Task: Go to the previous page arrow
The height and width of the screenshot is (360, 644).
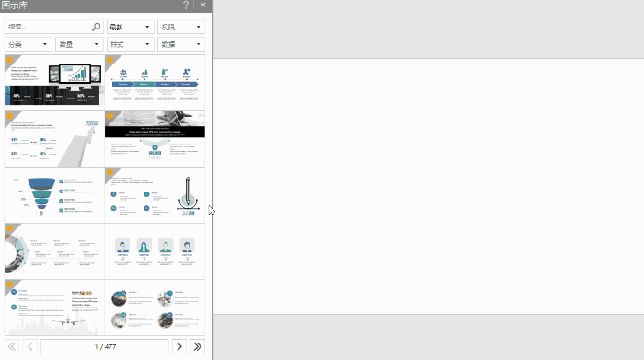Action: click(x=30, y=346)
